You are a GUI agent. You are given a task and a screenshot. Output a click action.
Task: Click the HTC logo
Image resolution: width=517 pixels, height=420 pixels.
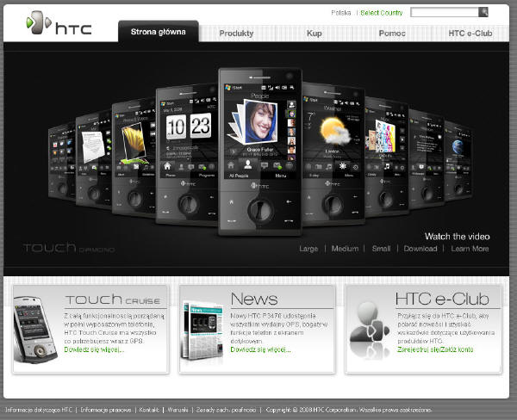pyautogui.click(x=53, y=24)
